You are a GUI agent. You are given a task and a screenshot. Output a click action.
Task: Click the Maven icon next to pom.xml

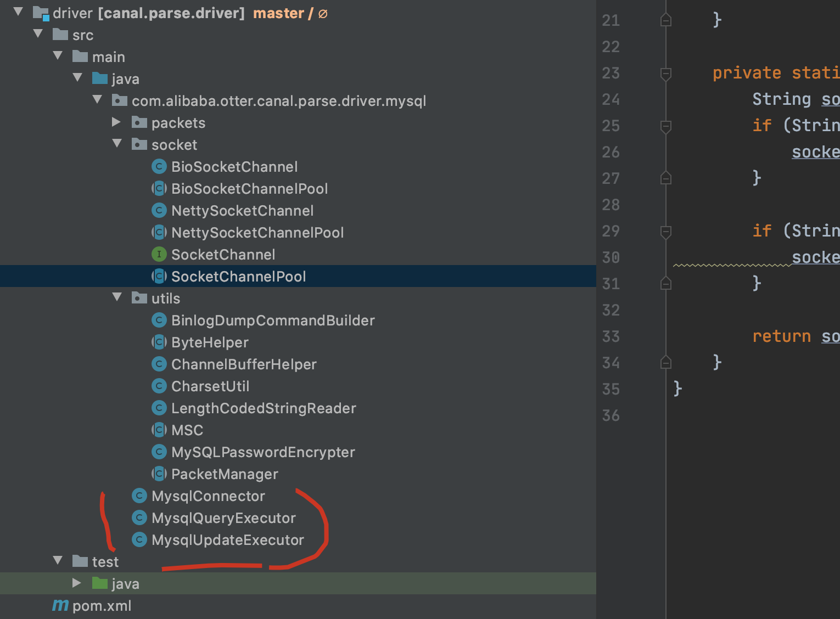[60, 605]
